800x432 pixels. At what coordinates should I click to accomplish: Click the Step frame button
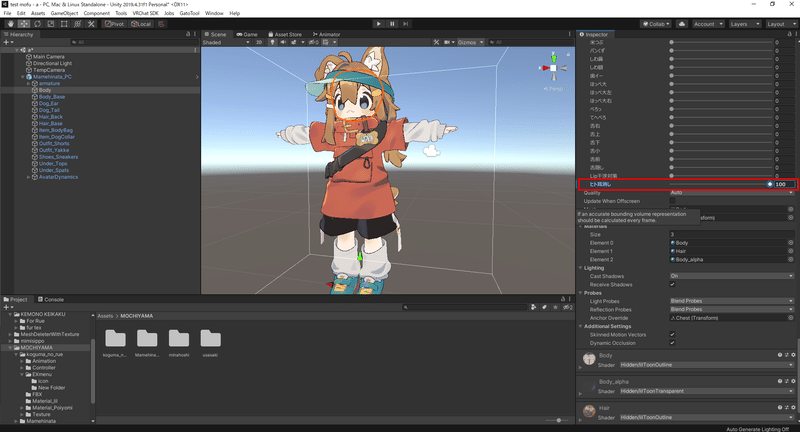(x=406, y=24)
